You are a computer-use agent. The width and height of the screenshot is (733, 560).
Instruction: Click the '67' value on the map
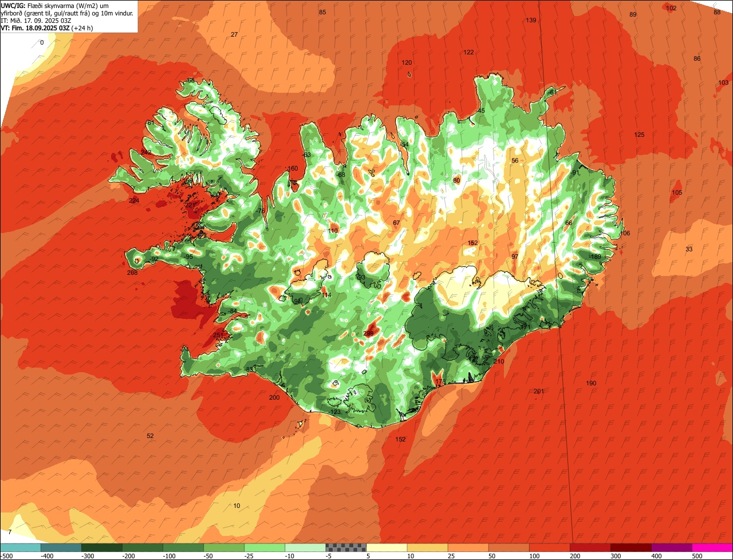[x=396, y=223]
